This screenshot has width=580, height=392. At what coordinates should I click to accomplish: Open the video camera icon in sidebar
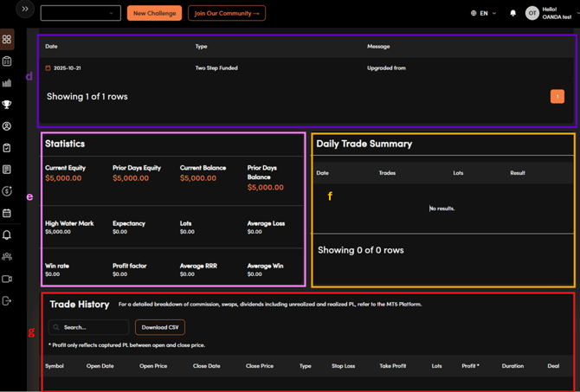click(7, 279)
